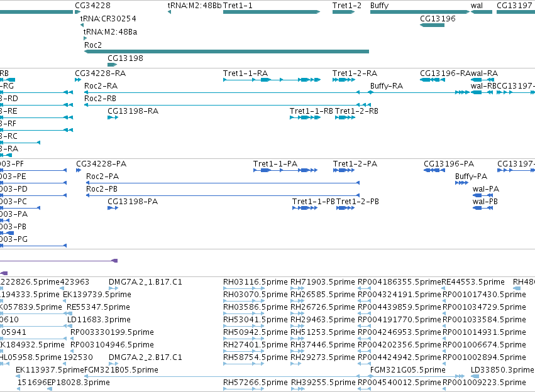
Task: Click RE44553.5prime EST label
Action: click(x=473, y=282)
